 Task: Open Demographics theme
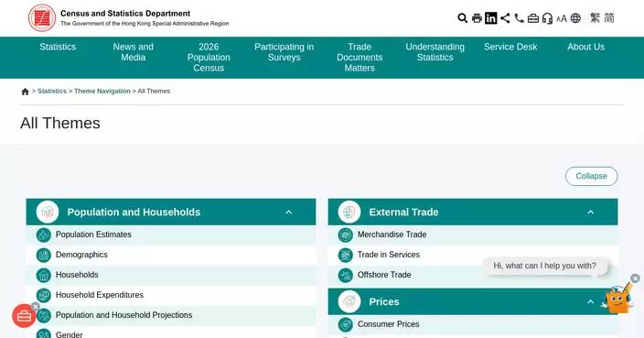click(x=81, y=255)
